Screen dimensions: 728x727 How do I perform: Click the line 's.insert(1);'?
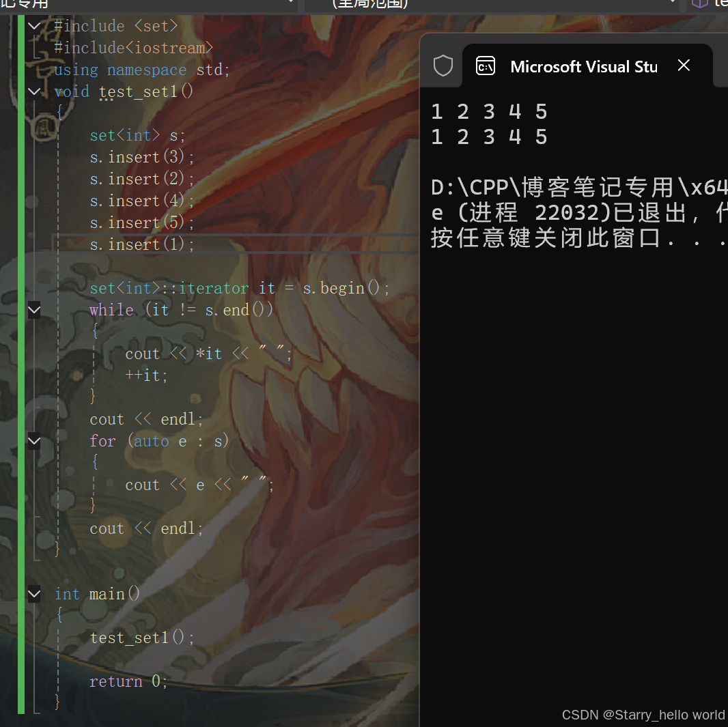coord(141,244)
